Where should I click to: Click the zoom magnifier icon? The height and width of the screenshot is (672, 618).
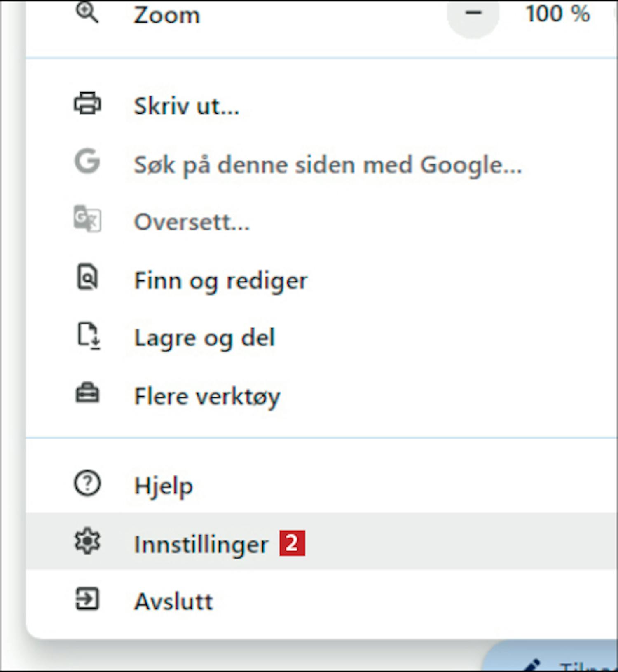coord(87,12)
